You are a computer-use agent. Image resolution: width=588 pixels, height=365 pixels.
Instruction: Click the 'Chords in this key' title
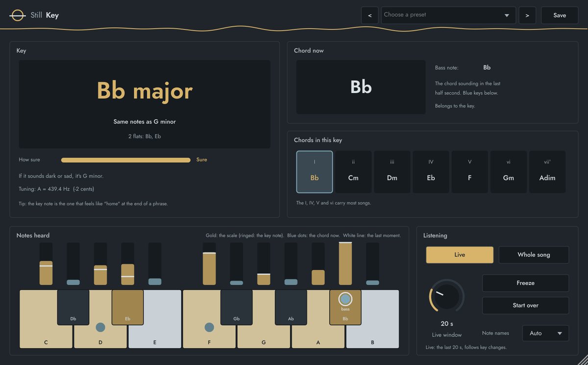pyautogui.click(x=318, y=140)
